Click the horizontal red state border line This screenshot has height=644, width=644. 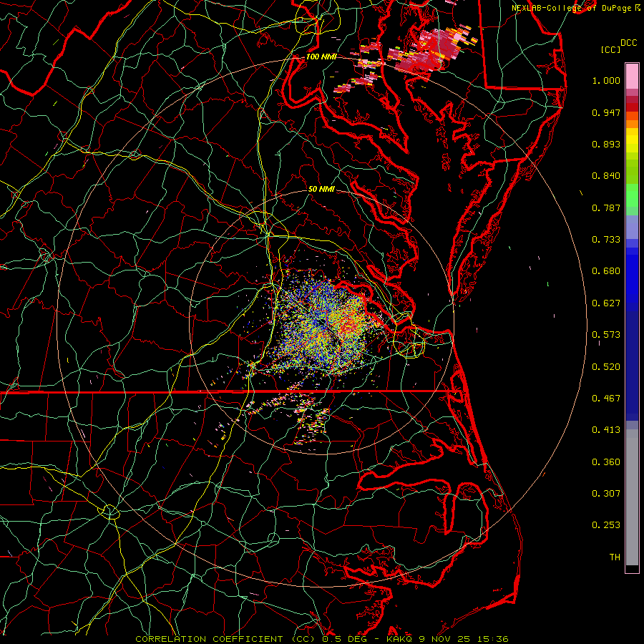tap(226, 392)
